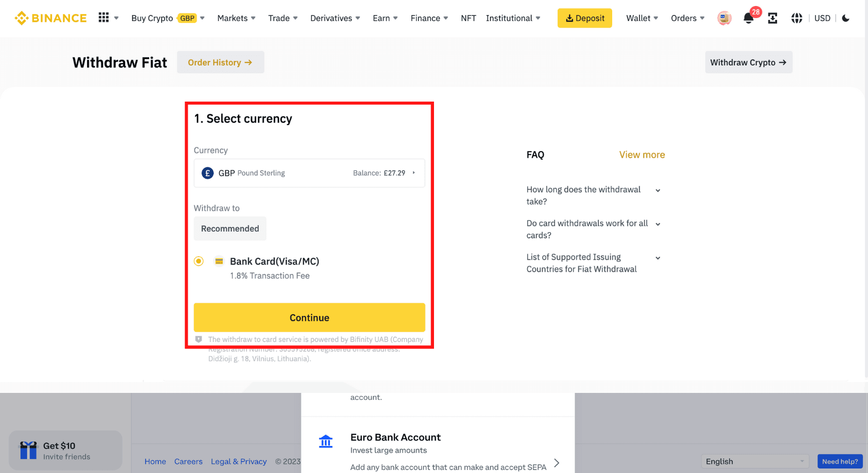This screenshot has width=868, height=473.
Task: Open the Careers footer link
Action: coord(188,461)
